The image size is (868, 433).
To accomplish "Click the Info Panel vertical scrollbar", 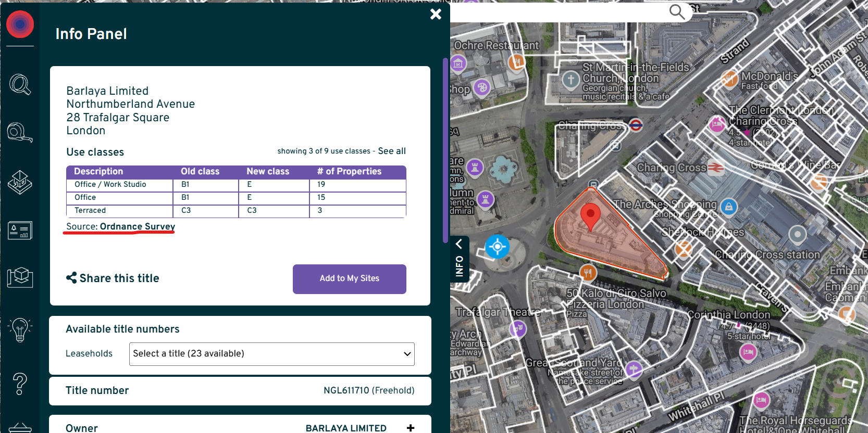I will coord(445,150).
